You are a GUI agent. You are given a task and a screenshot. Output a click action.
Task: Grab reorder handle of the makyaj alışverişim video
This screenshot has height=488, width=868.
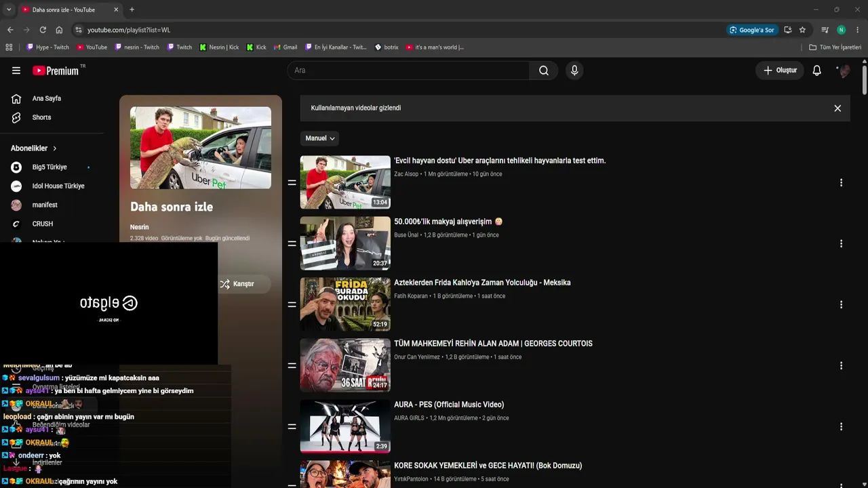coord(292,244)
